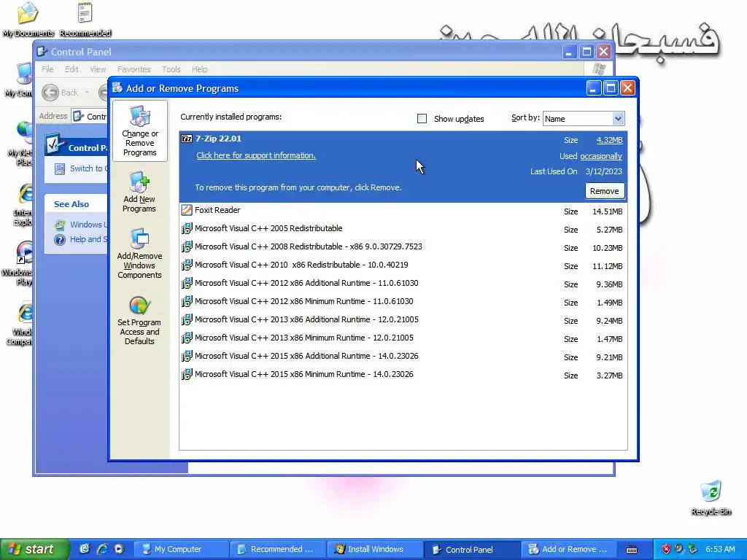The width and height of the screenshot is (747, 560).
Task: Click icon of Visual C++ 2015 Minimum Runtime
Action: [187, 374]
